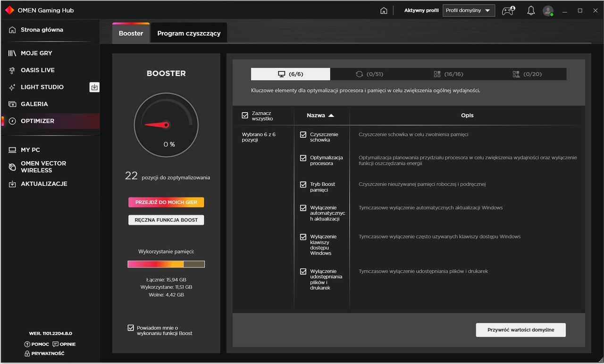Click 'Tymczasowe wyłączenie automatycznych aktualizacji Windows' description
The height and width of the screenshot is (364, 604).
click(x=431, y=208)
